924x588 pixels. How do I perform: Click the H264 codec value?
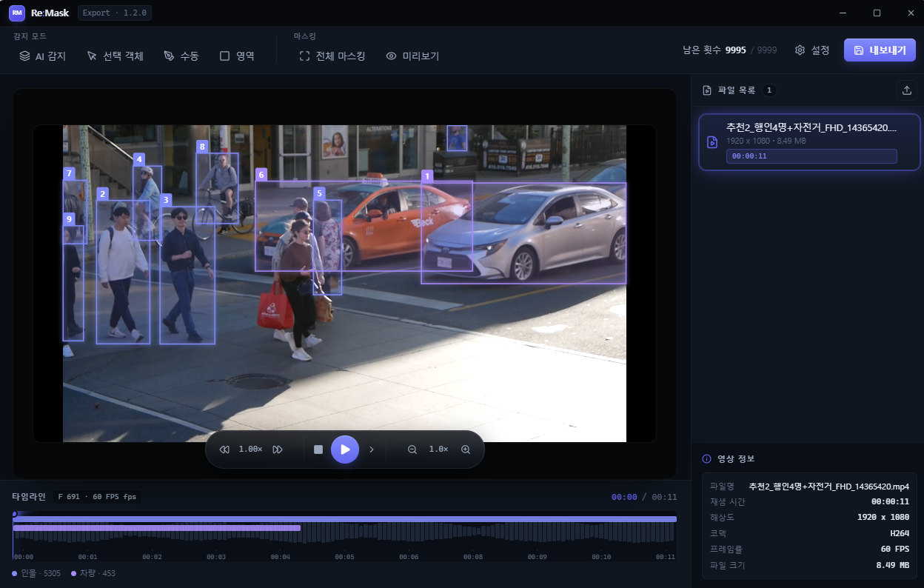click(x=898, y=533)
